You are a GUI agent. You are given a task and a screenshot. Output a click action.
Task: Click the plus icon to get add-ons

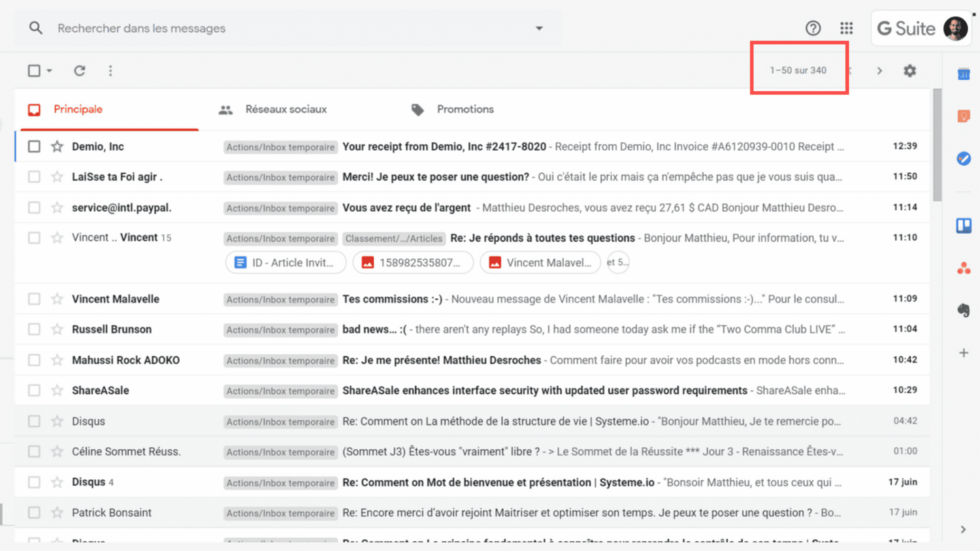click(964, 353)
